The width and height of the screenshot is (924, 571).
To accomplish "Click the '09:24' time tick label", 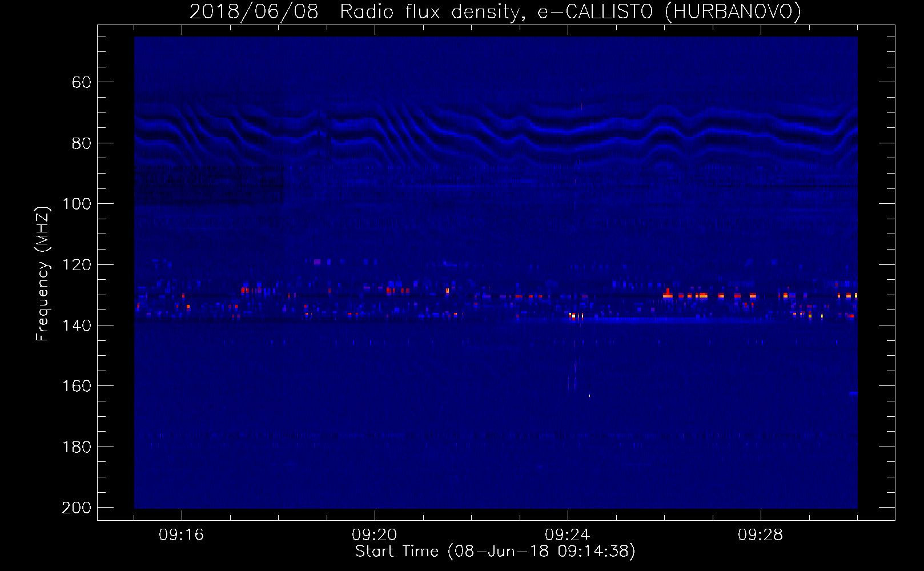I will [567, 534].
